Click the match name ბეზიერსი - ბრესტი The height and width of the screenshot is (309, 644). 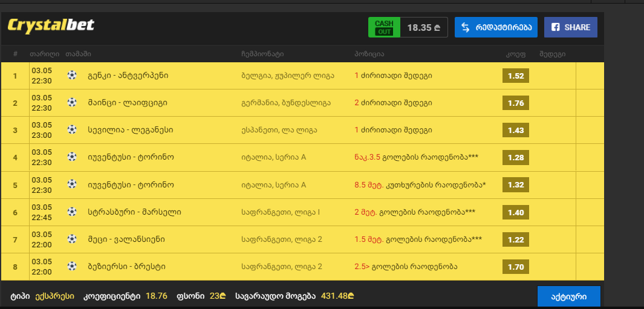[126, 267]
